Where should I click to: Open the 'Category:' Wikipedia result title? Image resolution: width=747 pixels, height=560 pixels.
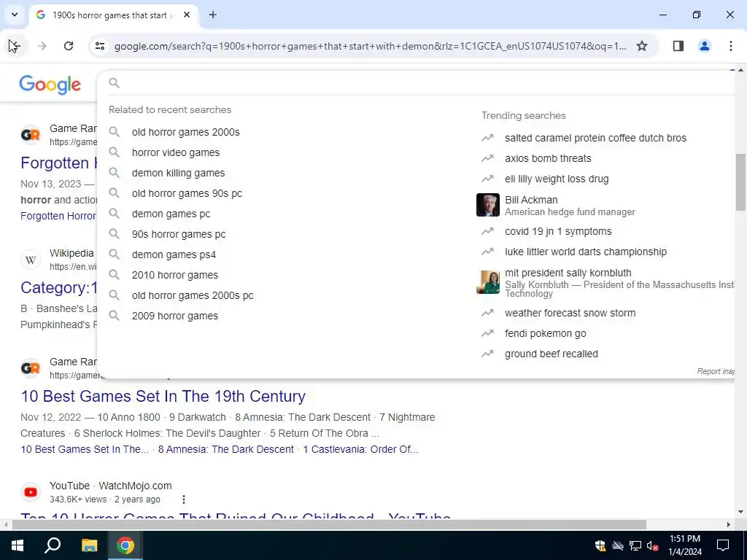coord(58,287)
